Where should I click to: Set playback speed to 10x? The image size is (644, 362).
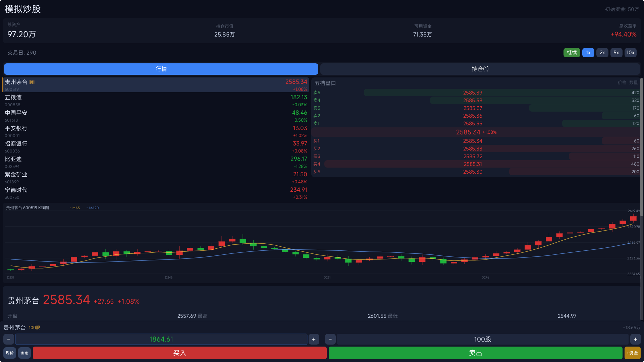click(630, 53)
